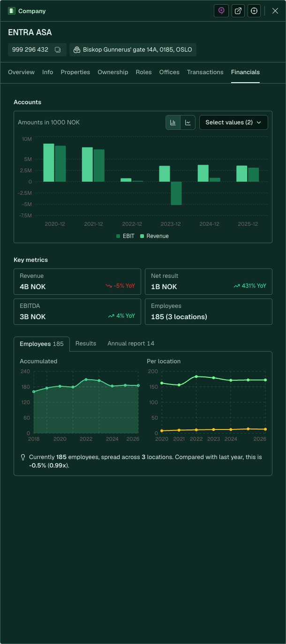The width and height of the screenshot is (286, 644).
Task: Switch to line chart view
Action: (x=188, y=123)
